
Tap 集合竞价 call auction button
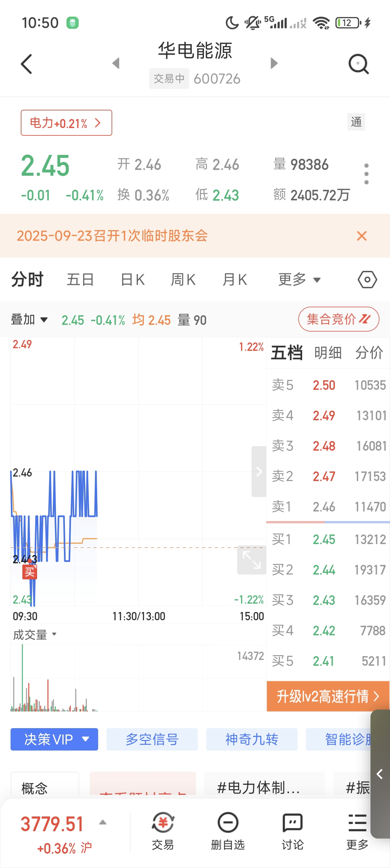click(339, 319)
